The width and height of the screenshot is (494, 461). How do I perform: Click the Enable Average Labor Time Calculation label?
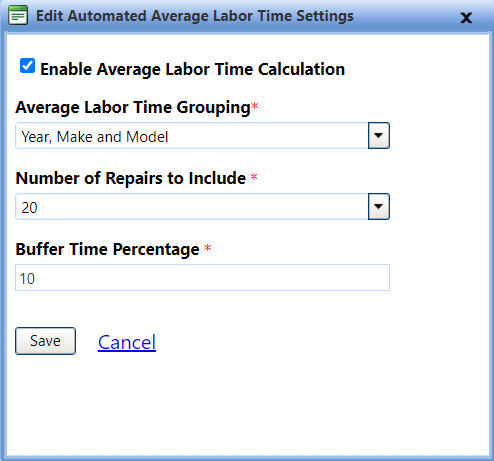[192, 69]
